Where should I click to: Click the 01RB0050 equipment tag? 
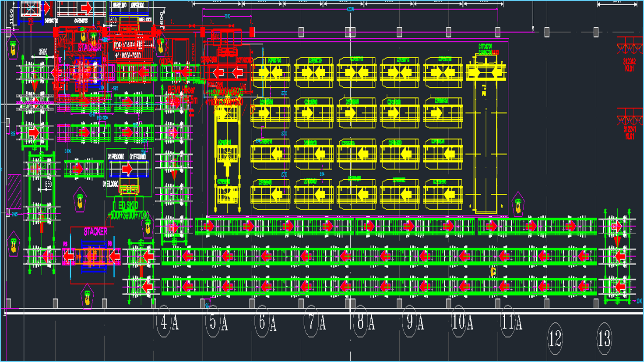(x=116, y=156)
